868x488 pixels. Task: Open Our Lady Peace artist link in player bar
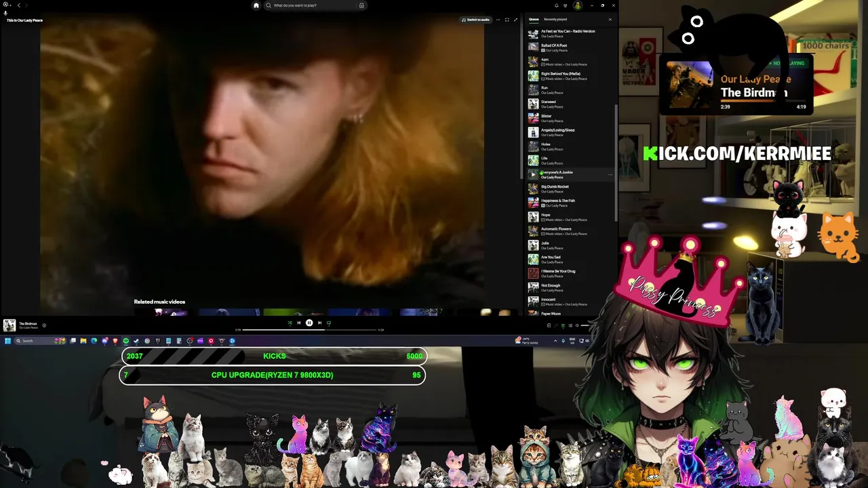point(28,328)
